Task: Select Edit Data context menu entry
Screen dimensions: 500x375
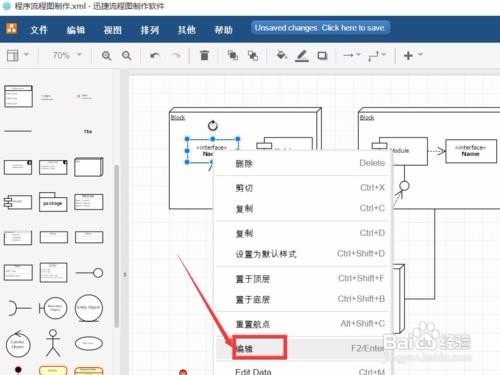Action: [303, 371]
